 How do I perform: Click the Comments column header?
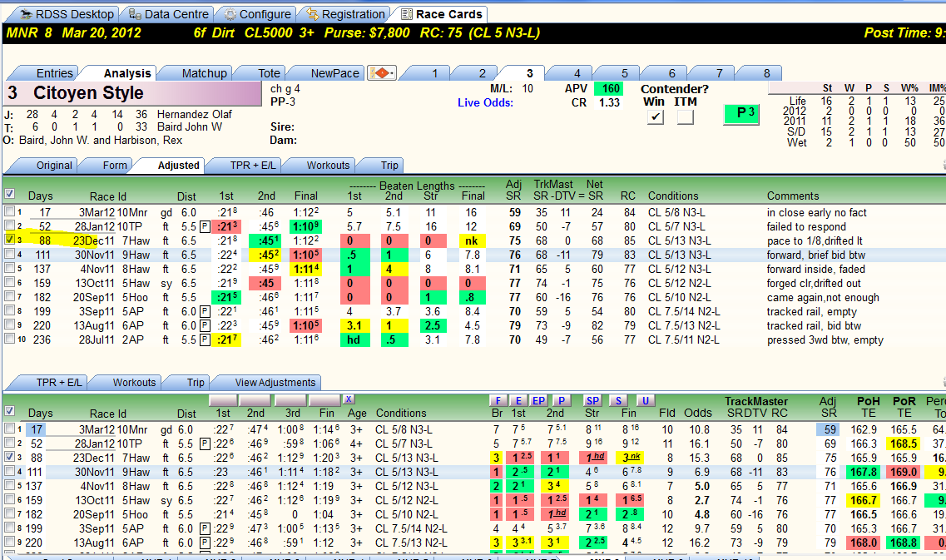793,196
